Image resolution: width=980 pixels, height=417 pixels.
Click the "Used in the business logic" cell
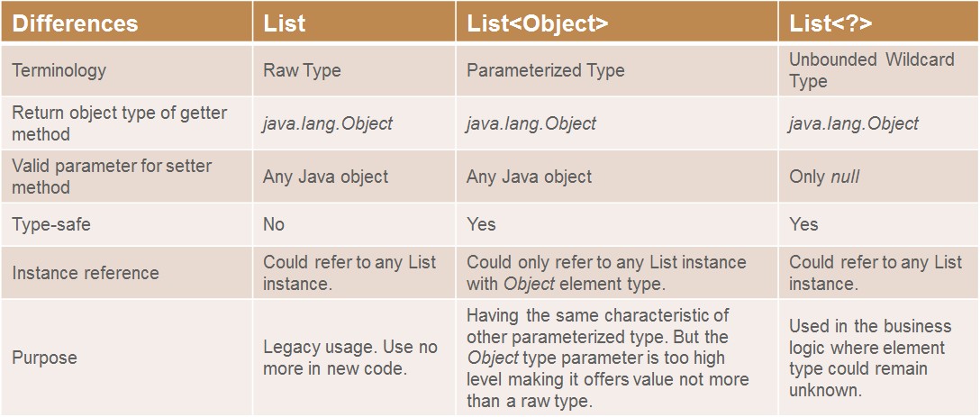coord(869,358)
